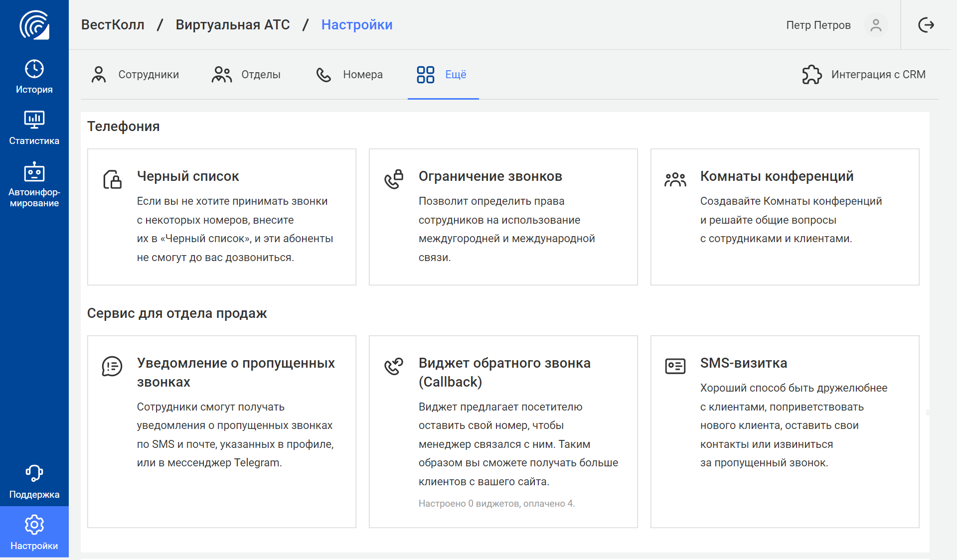This screenshot has height=560, width=957.
Task: Click the Черный список description text
Action: 235,229
